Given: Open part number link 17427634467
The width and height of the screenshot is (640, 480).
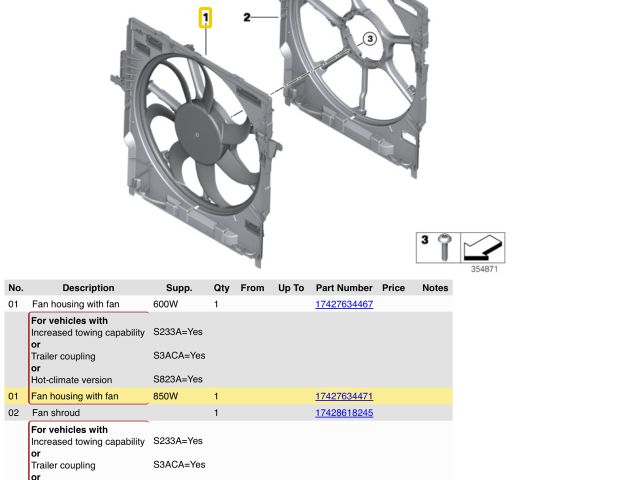Looking at the screenshot, I should 344,304.
